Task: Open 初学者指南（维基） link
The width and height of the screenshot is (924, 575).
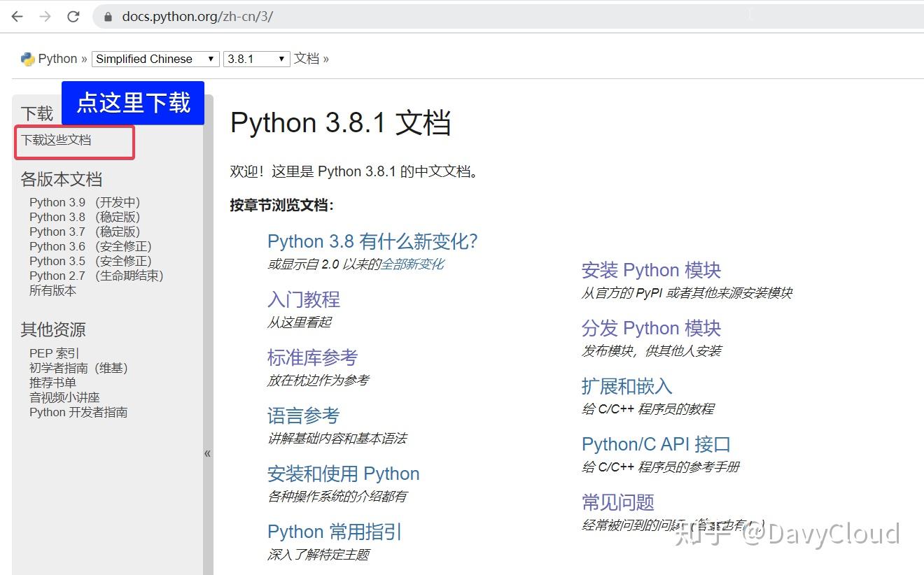Action: [78, 368]
